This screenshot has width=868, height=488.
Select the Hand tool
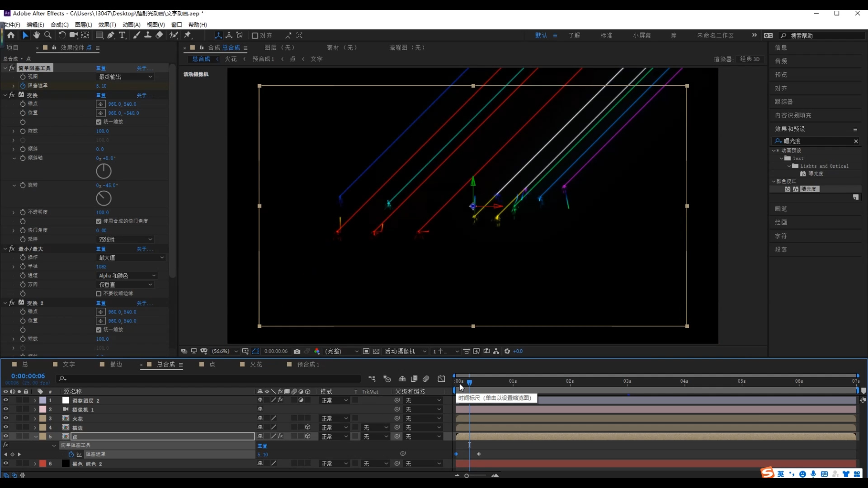pos(36,35)
